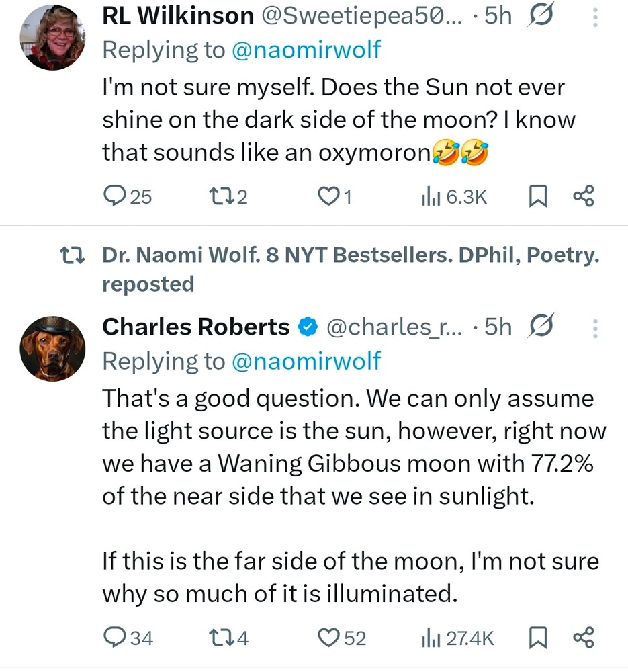Screen dimensions: 628x672
Task: Open Grok icon on Charles Roberts' tweet
Action: coord(541,327)
